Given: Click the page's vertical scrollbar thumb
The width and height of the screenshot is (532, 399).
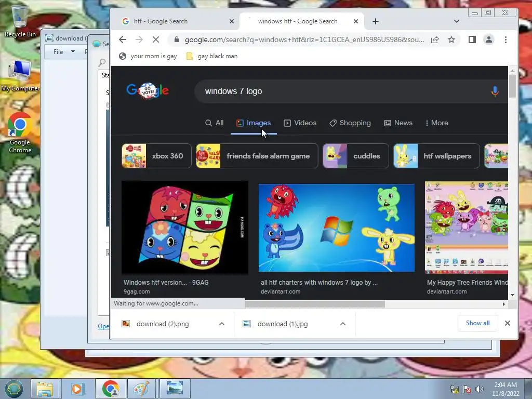Looking at the screenshot, I should [512, 86].
